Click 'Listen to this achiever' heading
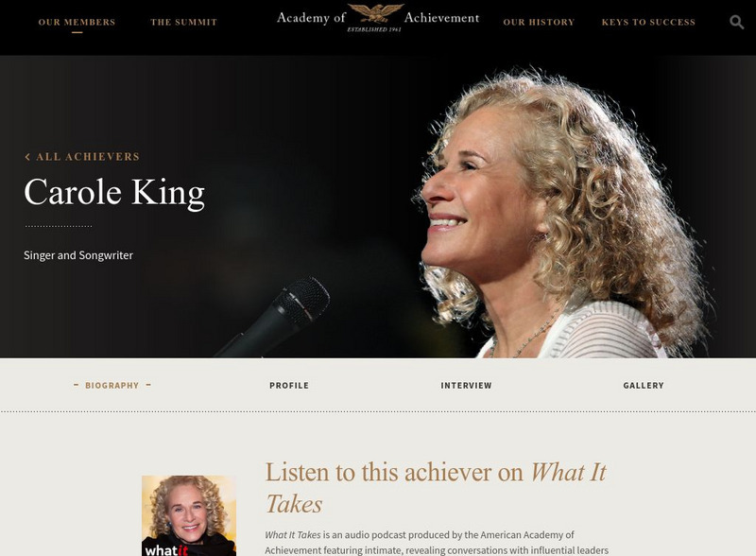 coord(436,488)
